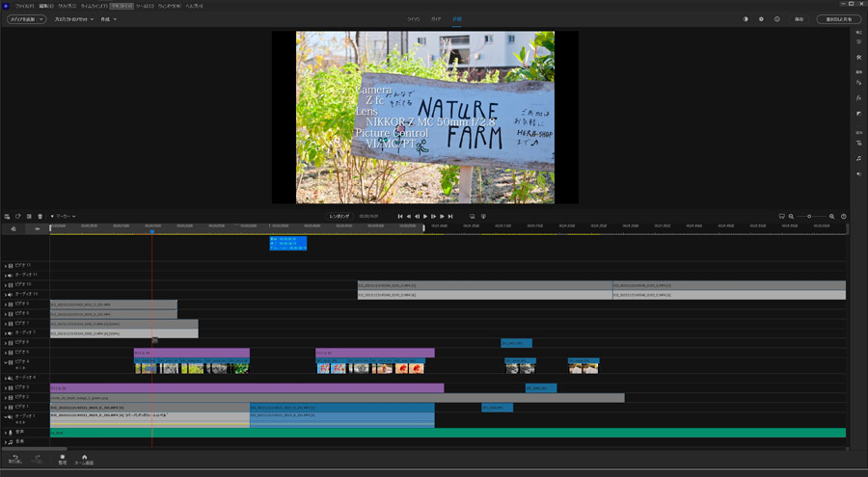Viewport: 868px width, 477px height.
Task: Toggle the light/dark theme icon
Action: click(x=746, y=19)
